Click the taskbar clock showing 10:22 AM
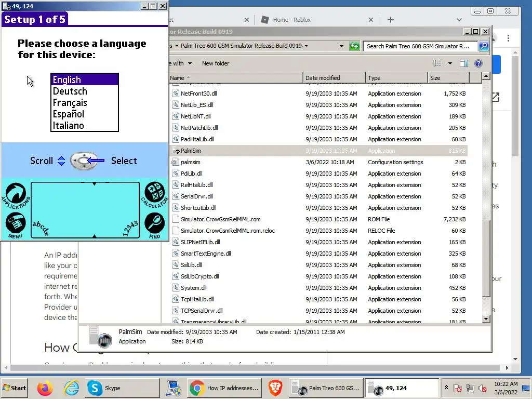Screen dimensions: 532x399 tap(506, 388)
